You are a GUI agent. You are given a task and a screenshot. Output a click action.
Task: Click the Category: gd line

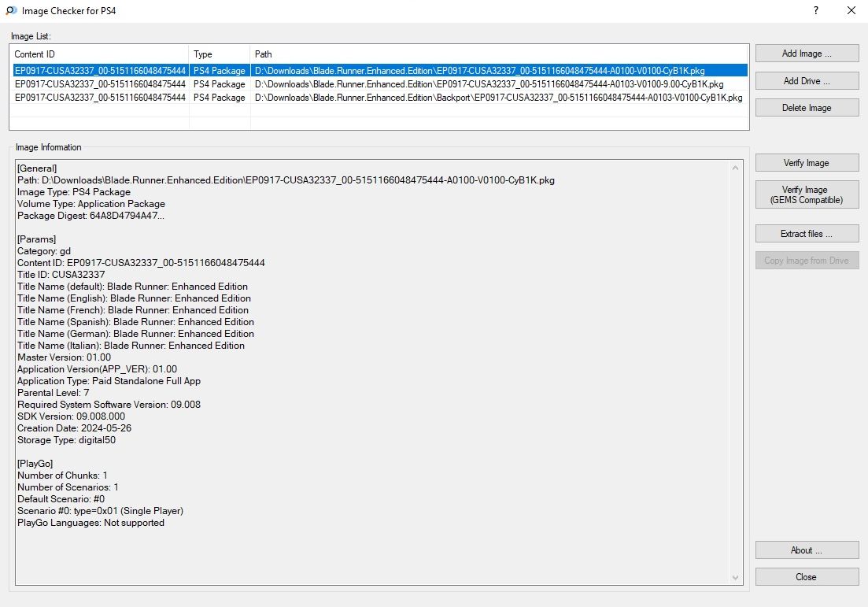(44, 251)
